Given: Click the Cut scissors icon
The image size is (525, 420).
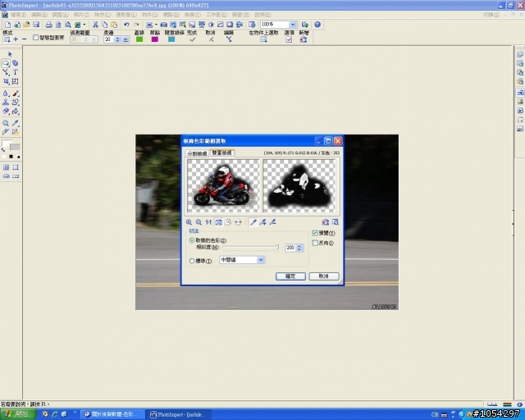Looking at the screenshot, I should [95, 25].
